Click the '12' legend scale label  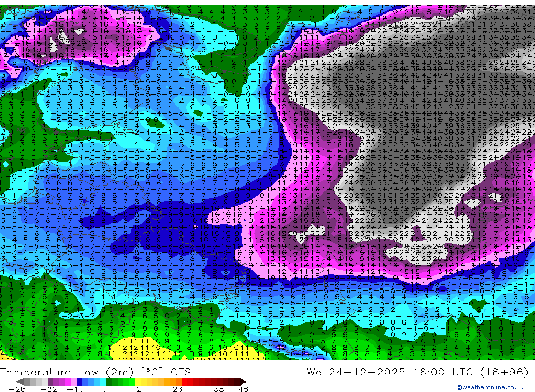[x=136, y=389]
